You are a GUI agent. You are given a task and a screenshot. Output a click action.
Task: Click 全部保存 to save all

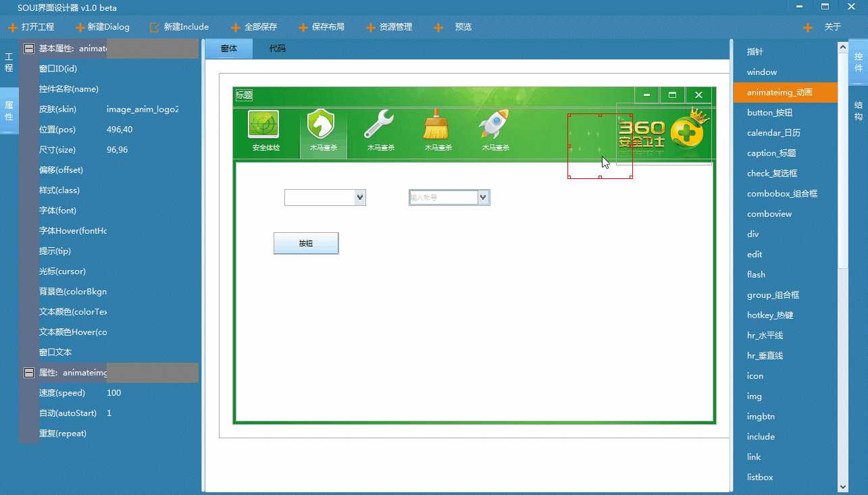[x=254, y=27]
